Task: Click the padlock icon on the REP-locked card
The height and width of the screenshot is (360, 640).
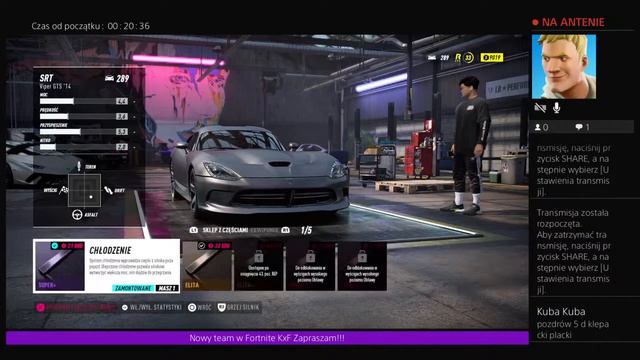Action: point(258,256)
